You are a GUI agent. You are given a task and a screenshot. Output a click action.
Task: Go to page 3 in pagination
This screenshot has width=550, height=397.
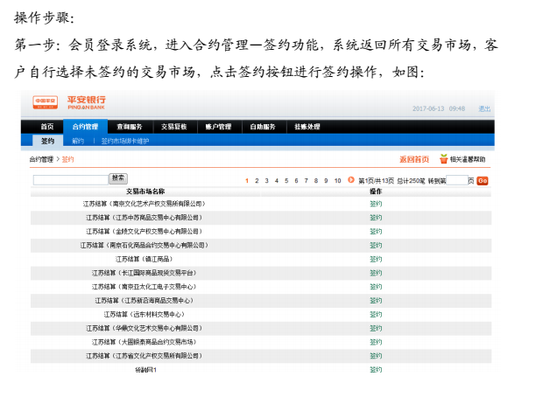[x=267, y=181]
